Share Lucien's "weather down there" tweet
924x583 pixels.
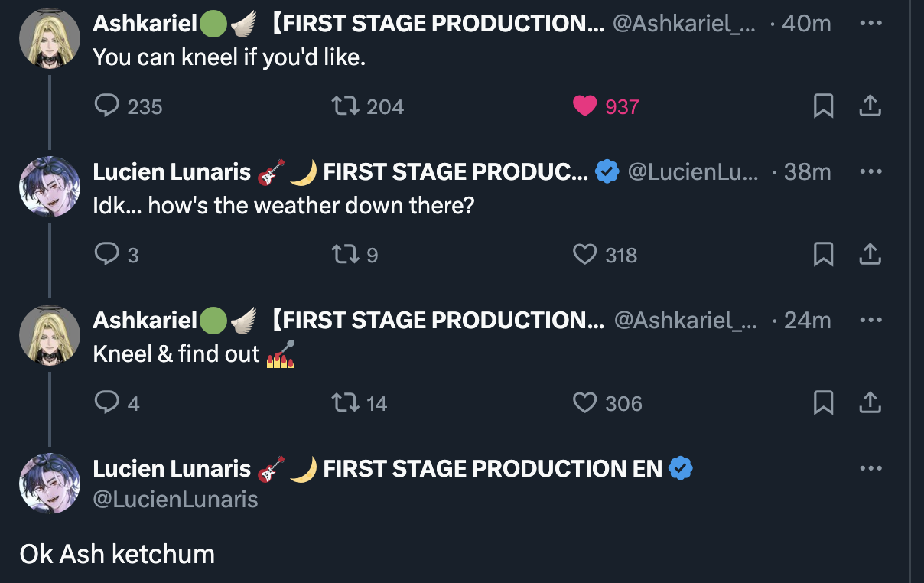(870, 254)
